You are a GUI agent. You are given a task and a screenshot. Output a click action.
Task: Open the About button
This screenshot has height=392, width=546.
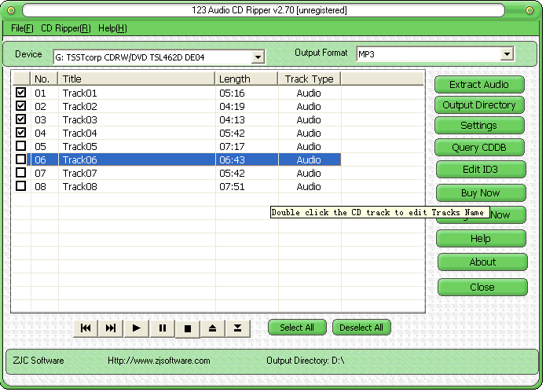point(482,262)
